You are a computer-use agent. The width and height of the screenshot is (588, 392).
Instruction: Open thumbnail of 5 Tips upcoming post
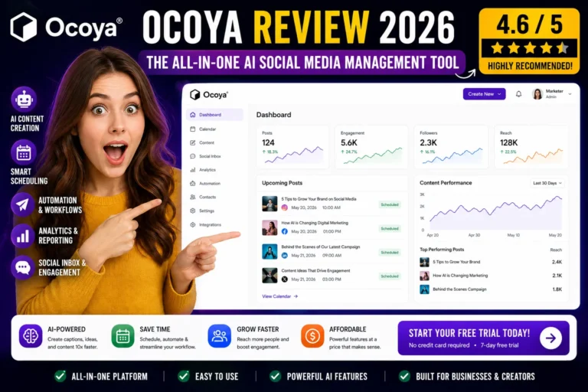(x=269, y=204)
